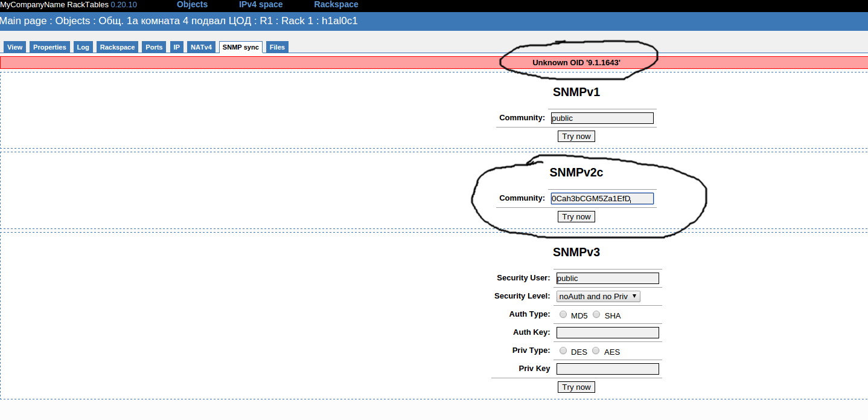
Task: Select the MD5 auth type radio button
Action: point(563,314)
